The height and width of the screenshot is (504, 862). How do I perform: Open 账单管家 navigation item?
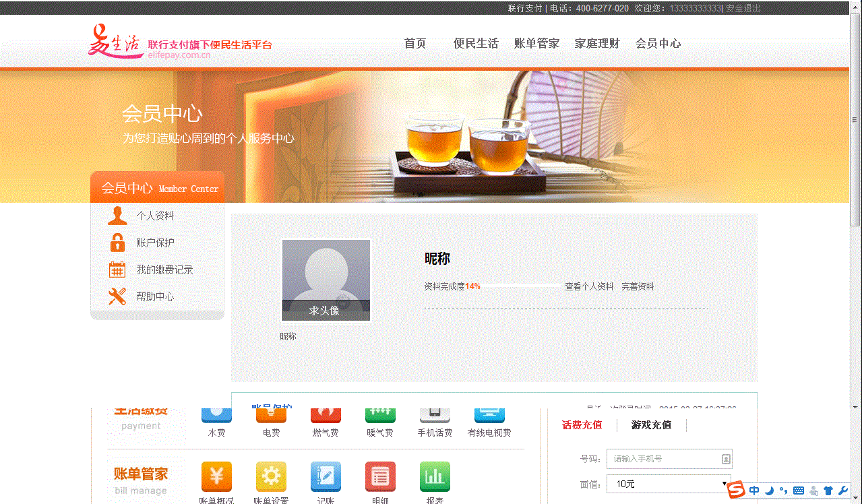(536, 43)
